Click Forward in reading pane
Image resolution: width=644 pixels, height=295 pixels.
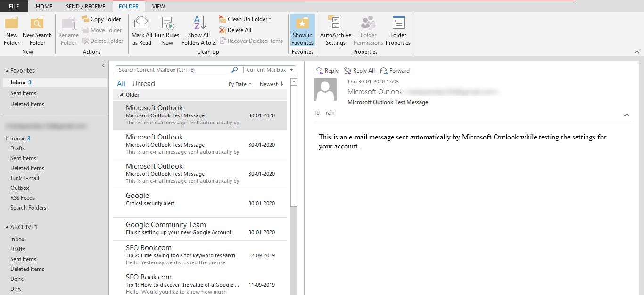[x=395, y=71]
